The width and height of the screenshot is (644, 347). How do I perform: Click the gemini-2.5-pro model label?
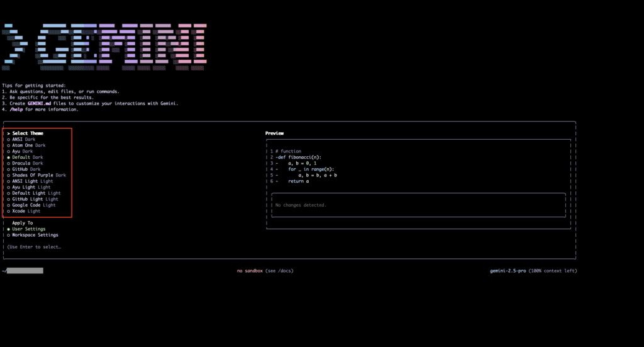pos(508,271)
